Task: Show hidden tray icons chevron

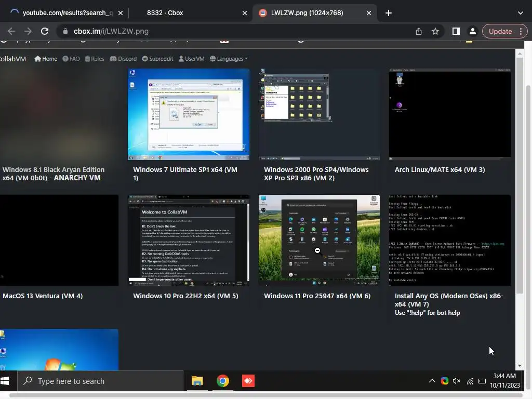Action: [x=432, y=381]
